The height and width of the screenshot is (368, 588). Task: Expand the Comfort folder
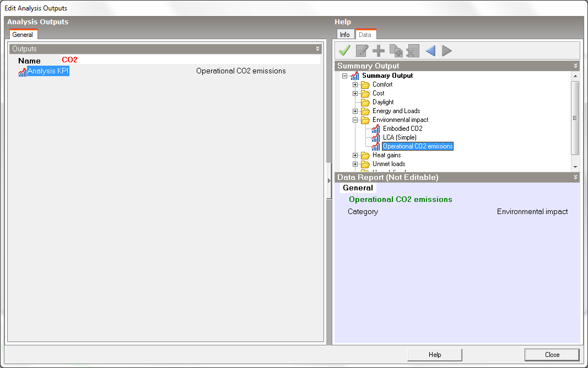point(355,84)
